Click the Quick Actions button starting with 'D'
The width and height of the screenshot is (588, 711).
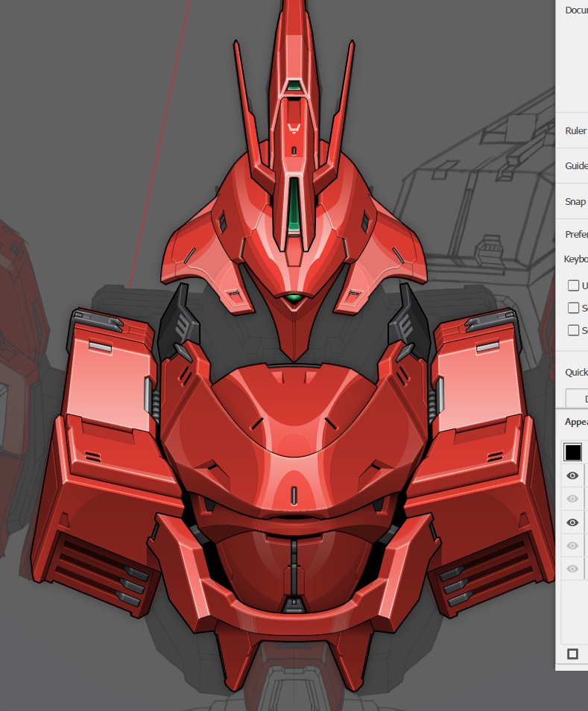click(577, 399)
